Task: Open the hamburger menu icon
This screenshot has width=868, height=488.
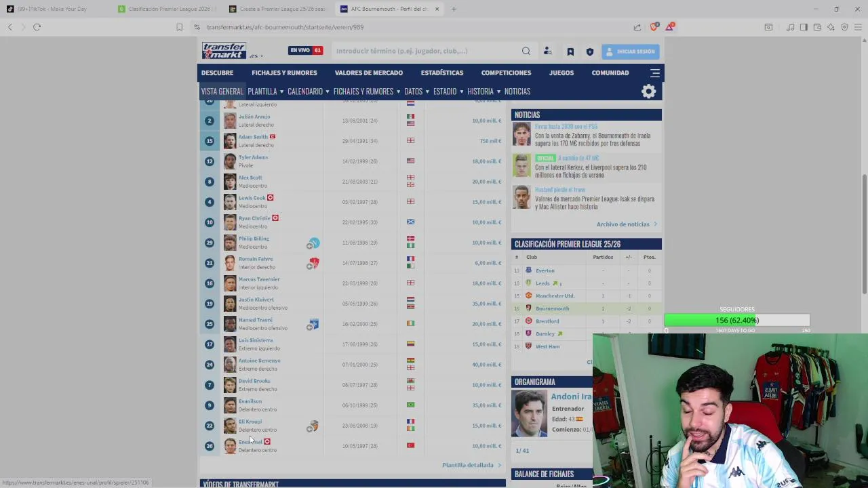Action: [655, 73]
